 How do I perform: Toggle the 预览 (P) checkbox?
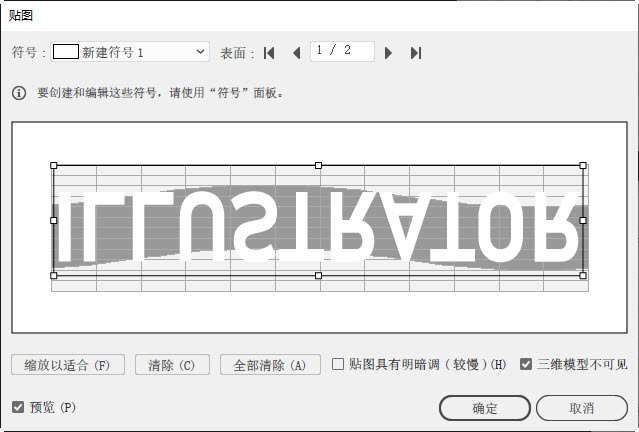[x=18, y=407]
